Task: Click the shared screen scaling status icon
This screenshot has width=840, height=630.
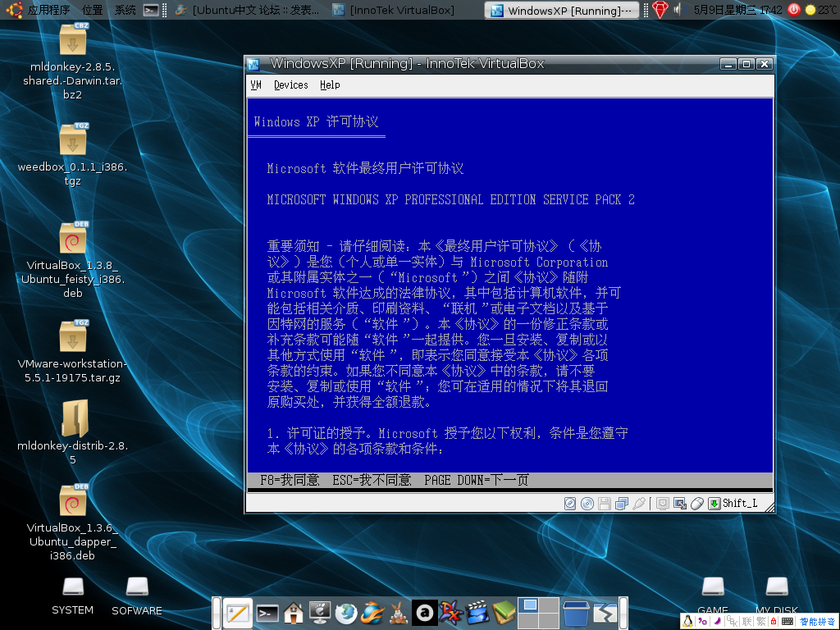Action: pyautogui.click(x=680, y=504)
